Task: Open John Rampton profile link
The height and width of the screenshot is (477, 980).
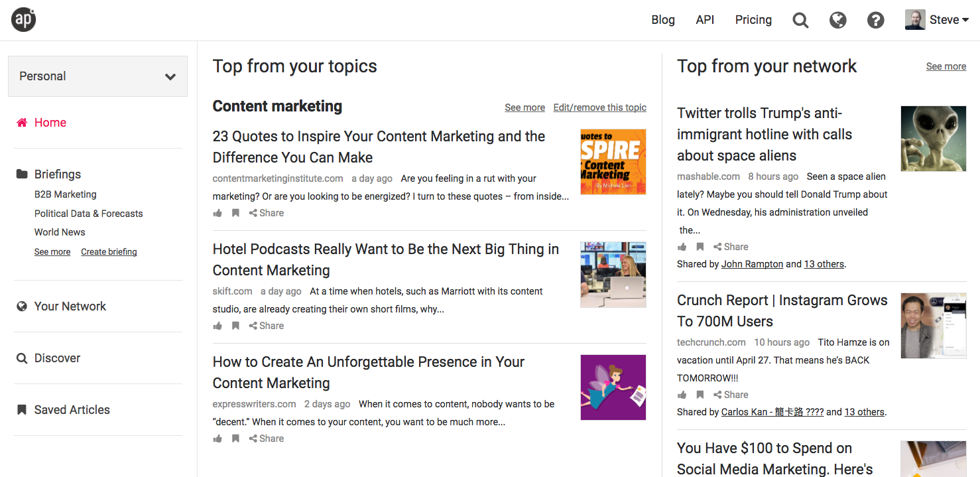Action: click(x=753, y=264)
